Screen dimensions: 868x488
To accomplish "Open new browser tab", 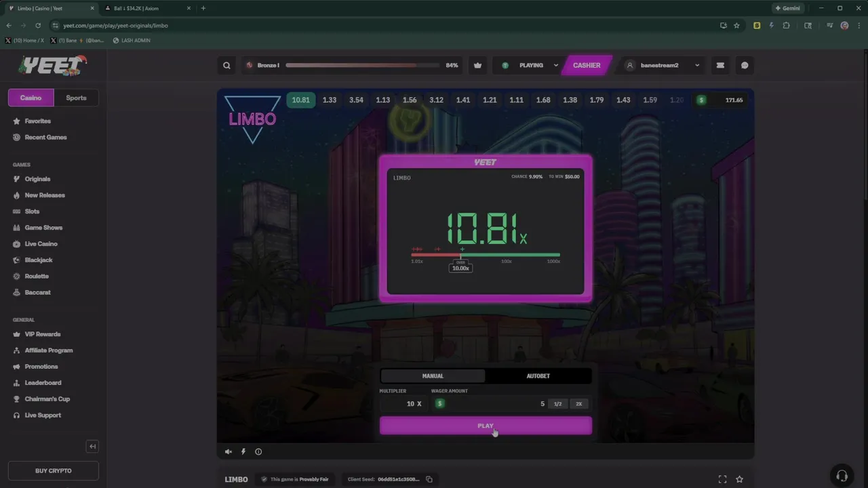I will [203, 8].
